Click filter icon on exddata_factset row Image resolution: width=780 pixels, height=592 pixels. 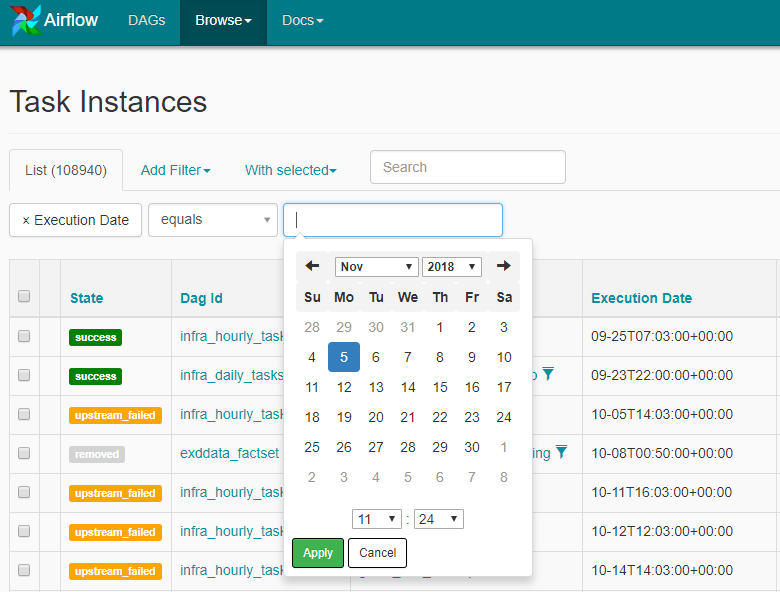tap(561, 452)
